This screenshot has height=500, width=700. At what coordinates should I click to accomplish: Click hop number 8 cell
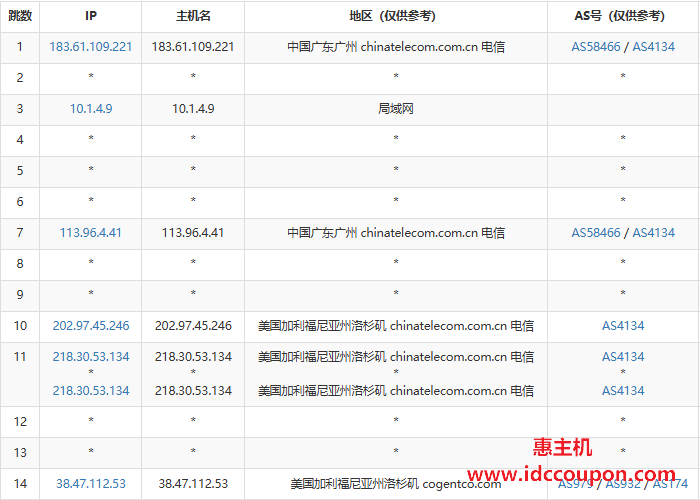(20, 263)
